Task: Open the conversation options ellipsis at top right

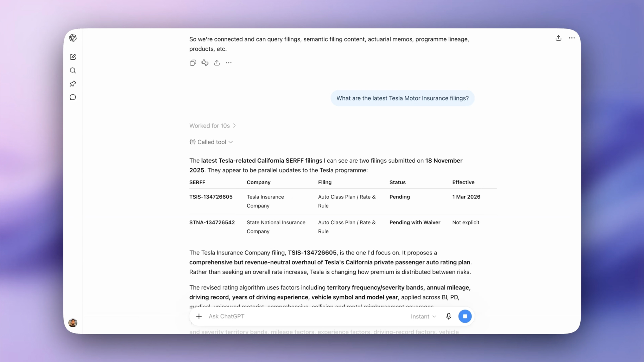Action: click(x=572, y=38)
